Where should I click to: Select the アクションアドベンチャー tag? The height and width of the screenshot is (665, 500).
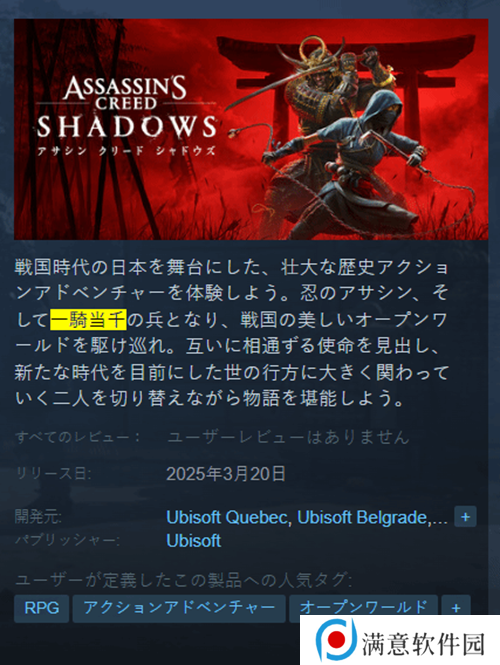coord(179,608)
